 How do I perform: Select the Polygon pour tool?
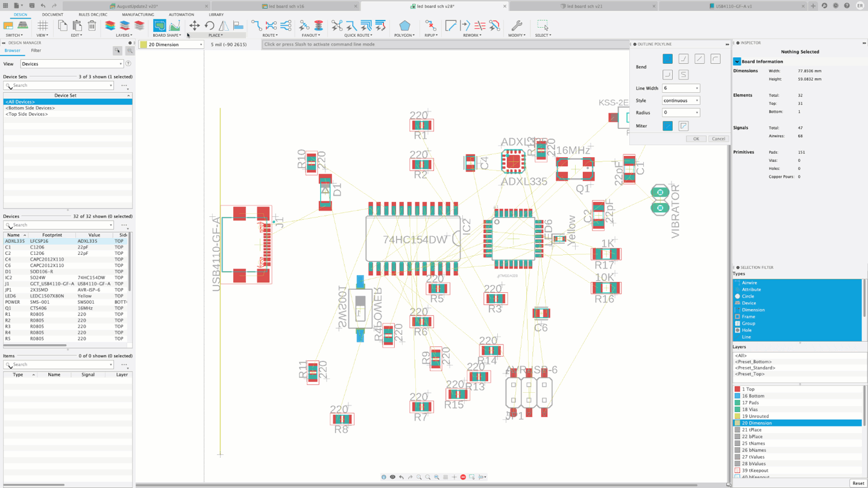pyautogui.click(x=404, y=26)
